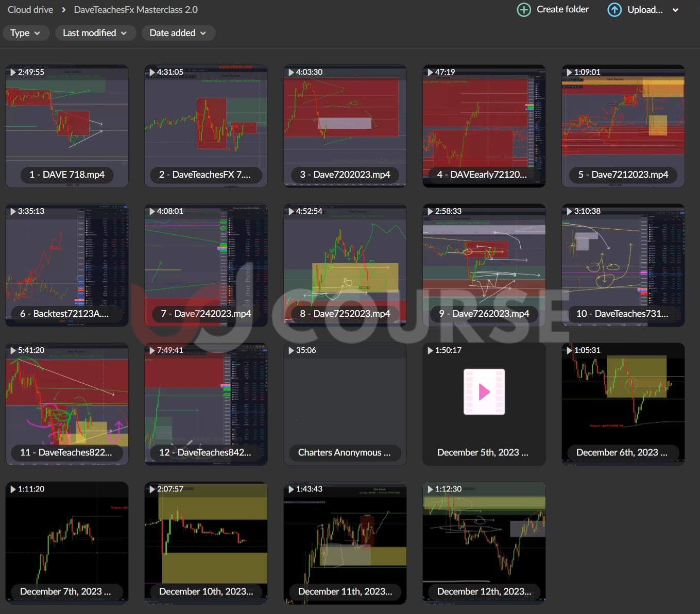This screenshot has width=700, height=614.
Task: Click play icon on 10 - DaveTeaches731 video
Action: (569, 211)
